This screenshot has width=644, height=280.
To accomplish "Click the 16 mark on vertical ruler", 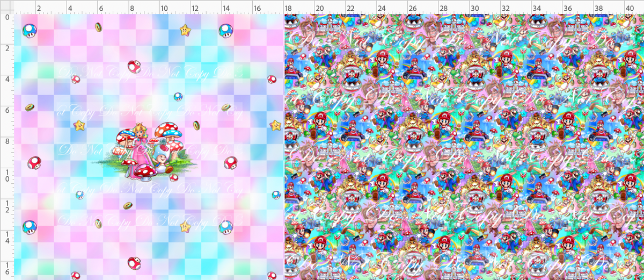I will click(x=7, y=269).
